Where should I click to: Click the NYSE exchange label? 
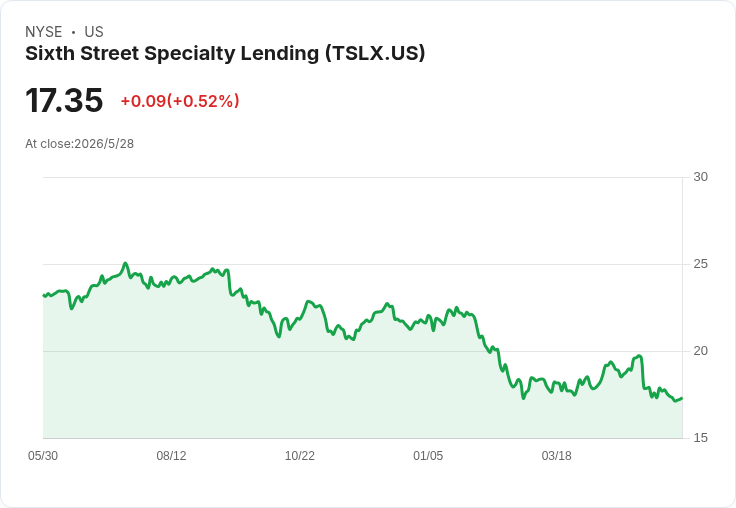pyautogui.click(x=44, y=32)
